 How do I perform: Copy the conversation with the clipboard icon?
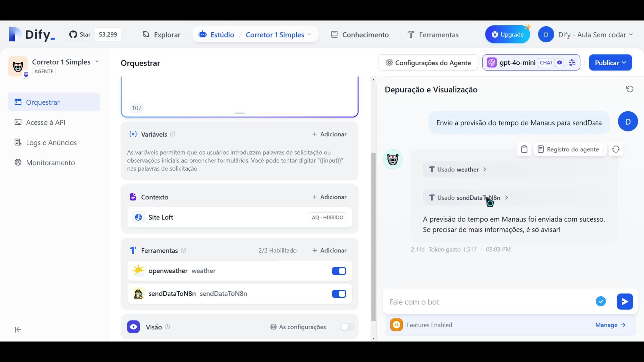pos(524,149)
